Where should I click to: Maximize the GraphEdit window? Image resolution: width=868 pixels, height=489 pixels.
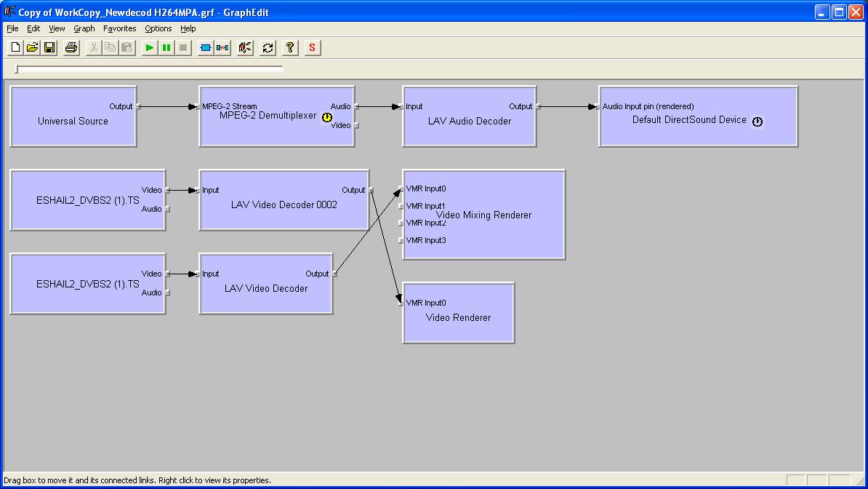pos(839,12)
